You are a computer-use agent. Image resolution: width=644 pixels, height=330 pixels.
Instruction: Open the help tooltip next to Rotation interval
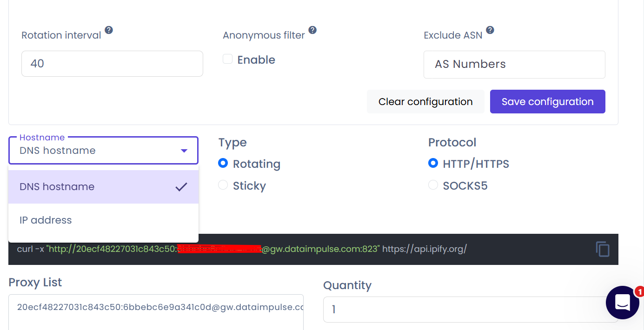[x=108, y=30]
